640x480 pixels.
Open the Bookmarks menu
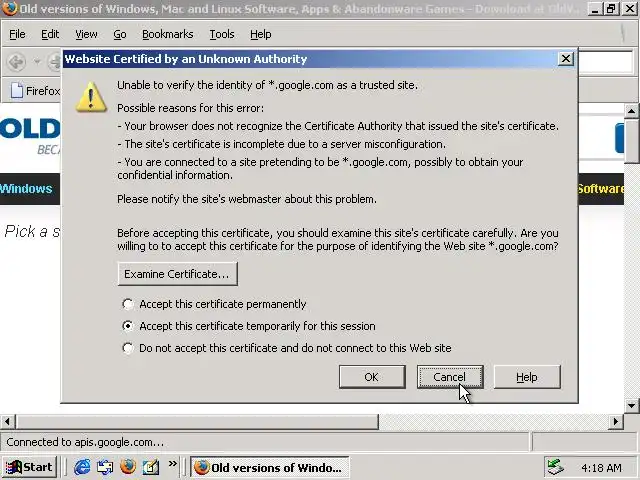(x=167, y=34)
